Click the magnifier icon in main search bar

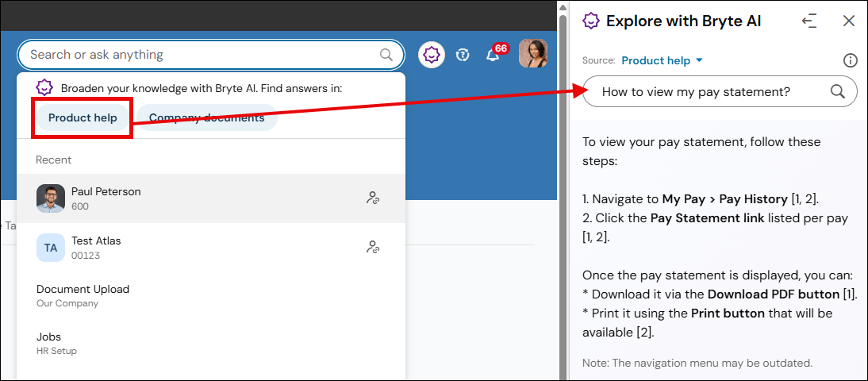click(x=386, y=55)
